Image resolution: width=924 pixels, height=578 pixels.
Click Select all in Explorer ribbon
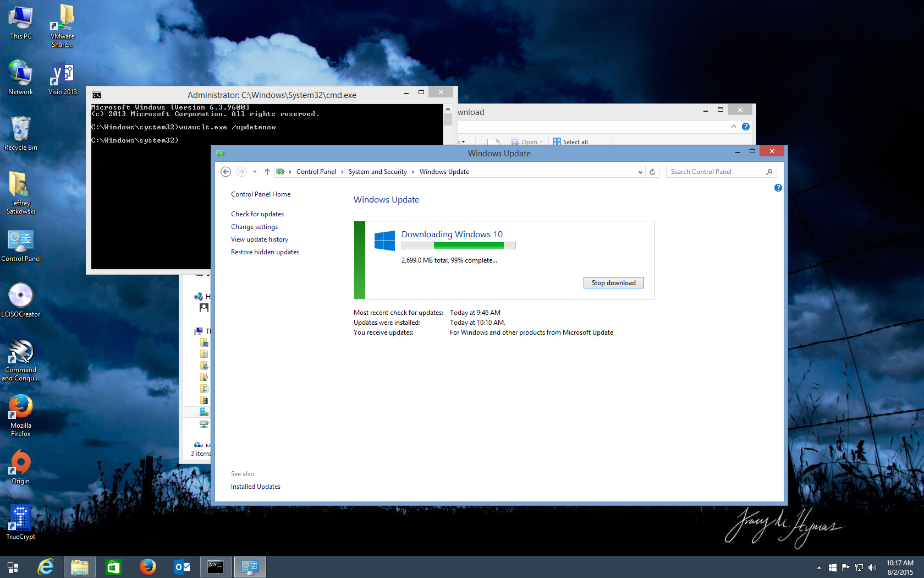[x=570, y=141]
